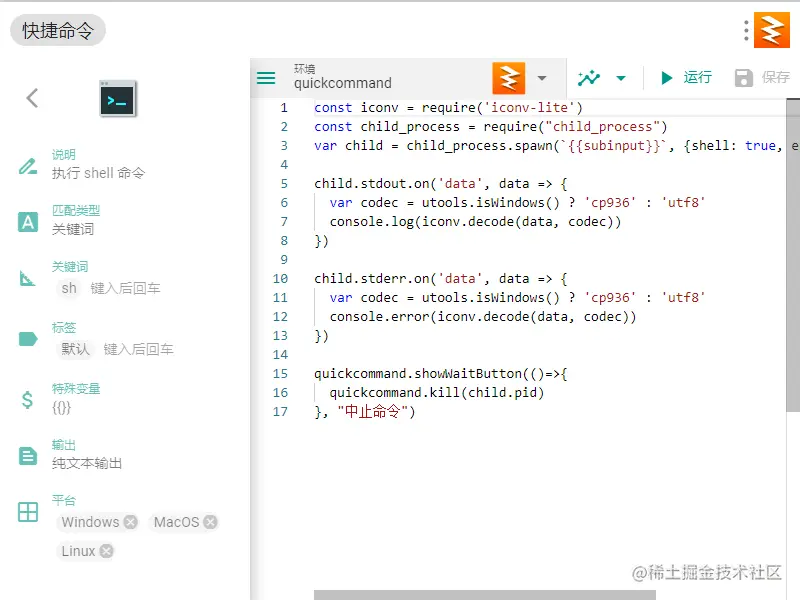800x600 pixels.
Task: Select the sh keyword chip
Action: (x=69, y=288)
